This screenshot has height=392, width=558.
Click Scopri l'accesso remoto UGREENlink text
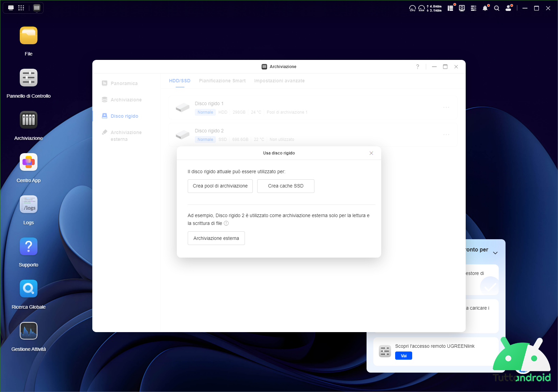point(435,346)
